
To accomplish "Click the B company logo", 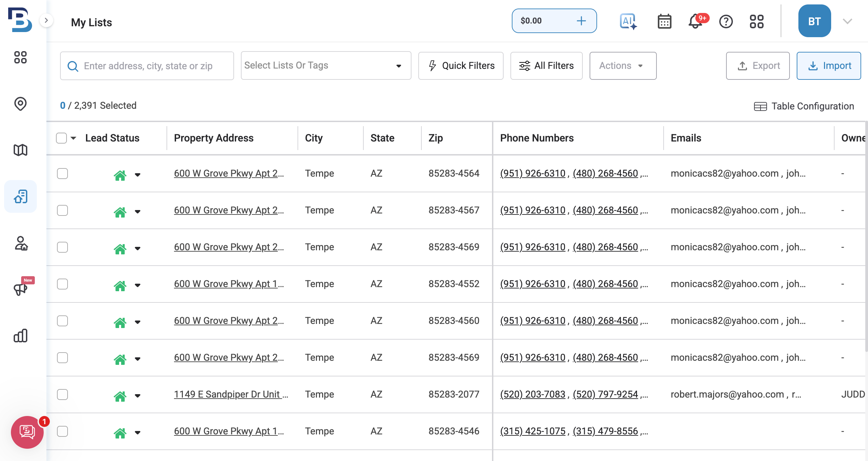I will pyautogui.click(x=20, y=20).
